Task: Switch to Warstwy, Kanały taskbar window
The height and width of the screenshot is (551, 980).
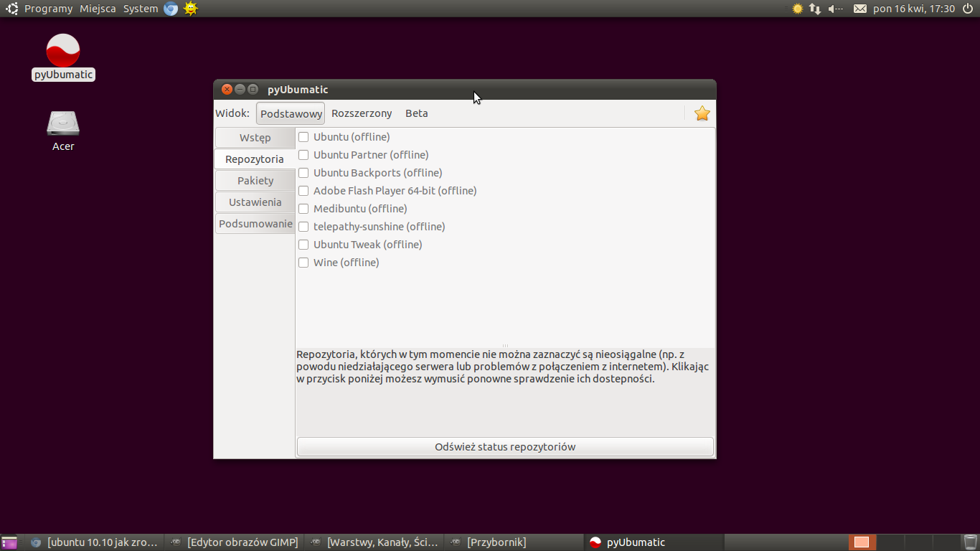Action: pos(374,542)
